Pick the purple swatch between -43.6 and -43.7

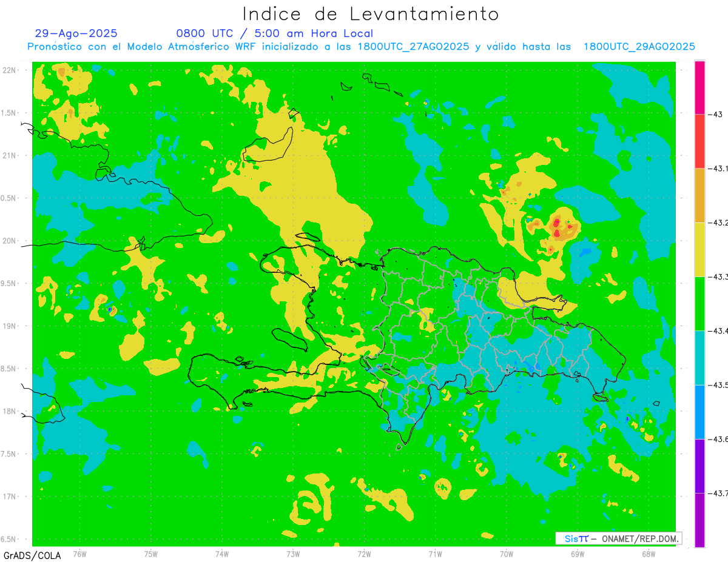point(699,466)
